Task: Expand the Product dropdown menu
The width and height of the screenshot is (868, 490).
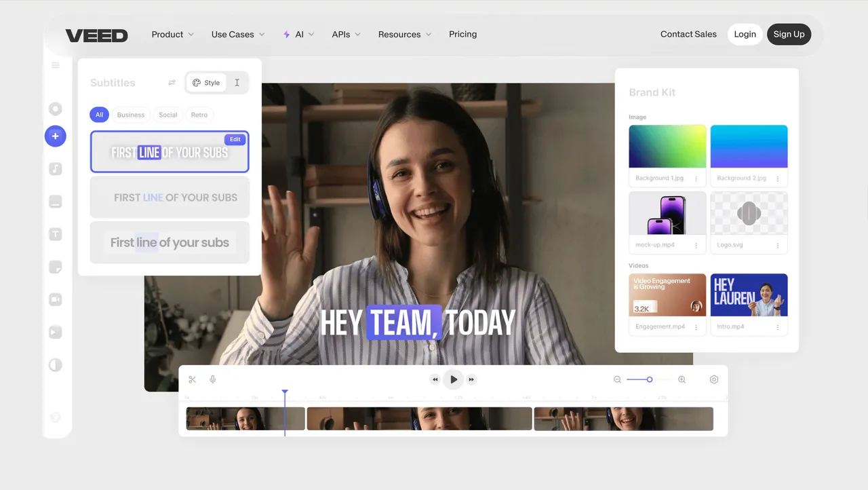Action: click(172, 34)
